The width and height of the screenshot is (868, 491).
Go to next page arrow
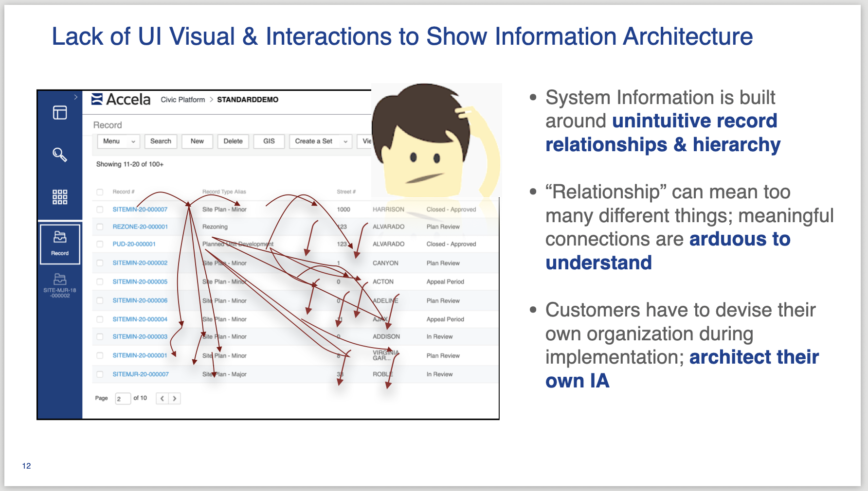coord(175,399)
